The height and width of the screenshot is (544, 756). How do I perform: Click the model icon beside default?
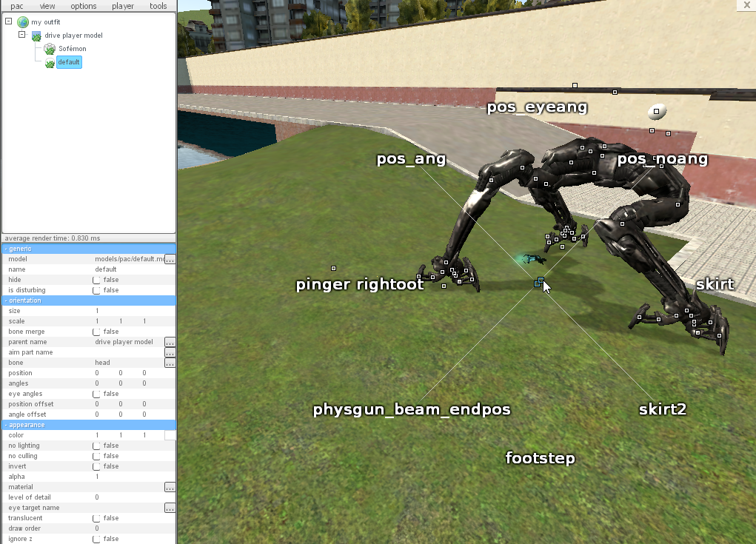(x=48, y=62)
